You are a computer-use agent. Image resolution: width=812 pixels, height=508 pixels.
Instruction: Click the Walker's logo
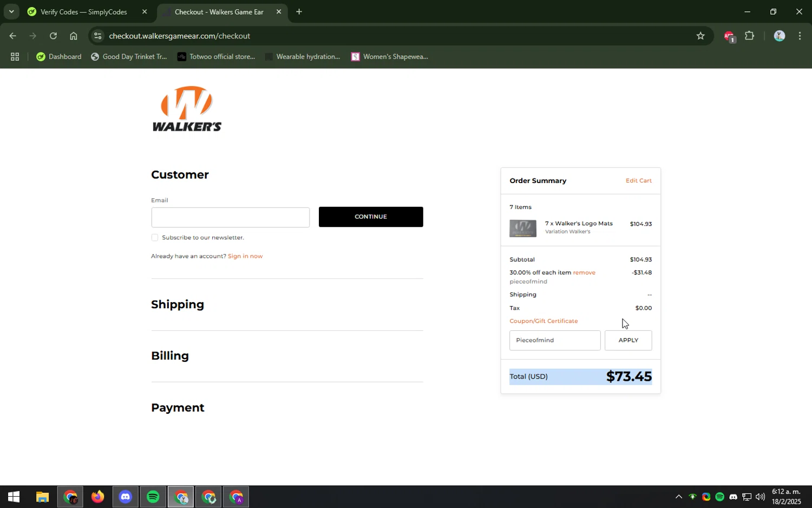coord(187,108)
